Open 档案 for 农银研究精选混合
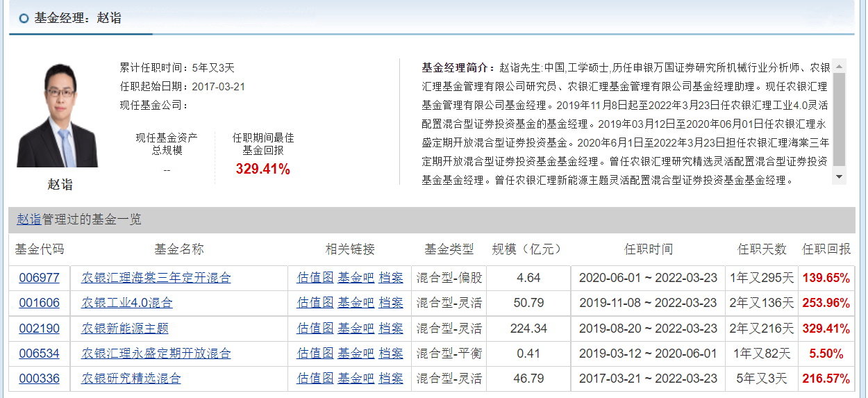This screenshot has height=398, width=868. coord(391,379)
